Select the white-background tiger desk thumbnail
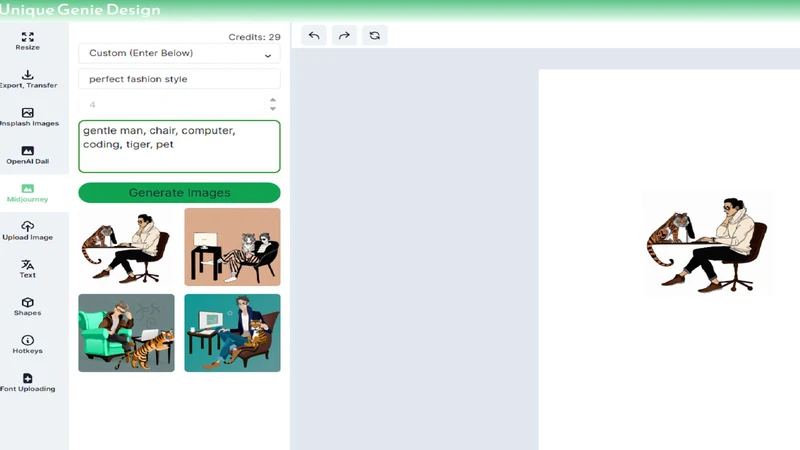This screenshot has height=450, width=800. [x=127, y=247]
